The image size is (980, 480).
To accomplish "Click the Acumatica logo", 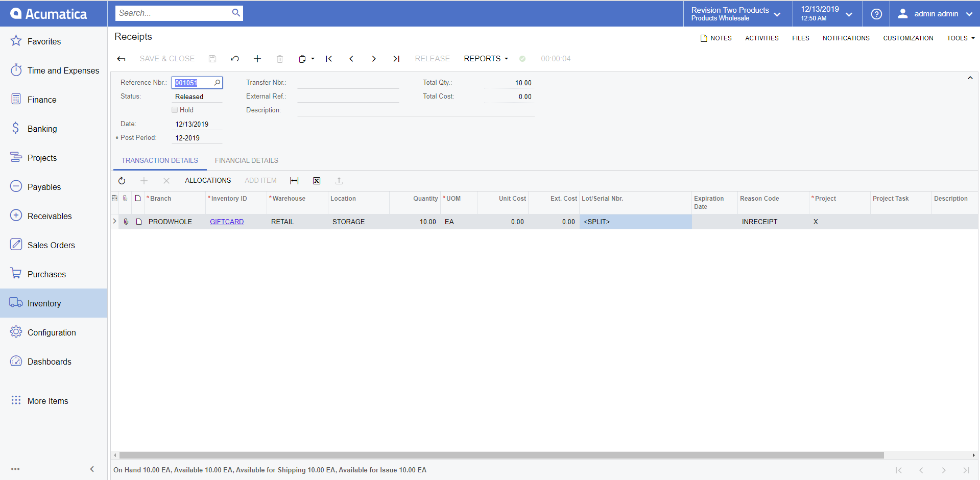I will (x=49, y=14).
